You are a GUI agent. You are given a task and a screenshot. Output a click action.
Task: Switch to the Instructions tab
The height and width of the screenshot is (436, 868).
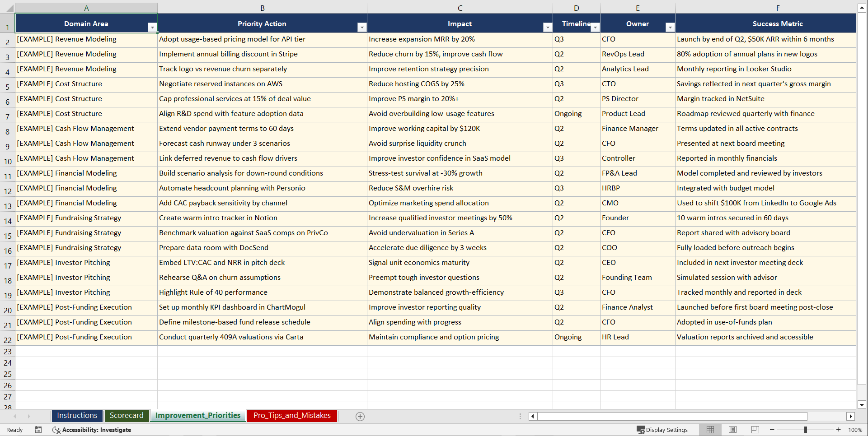(x=77, y=416)
